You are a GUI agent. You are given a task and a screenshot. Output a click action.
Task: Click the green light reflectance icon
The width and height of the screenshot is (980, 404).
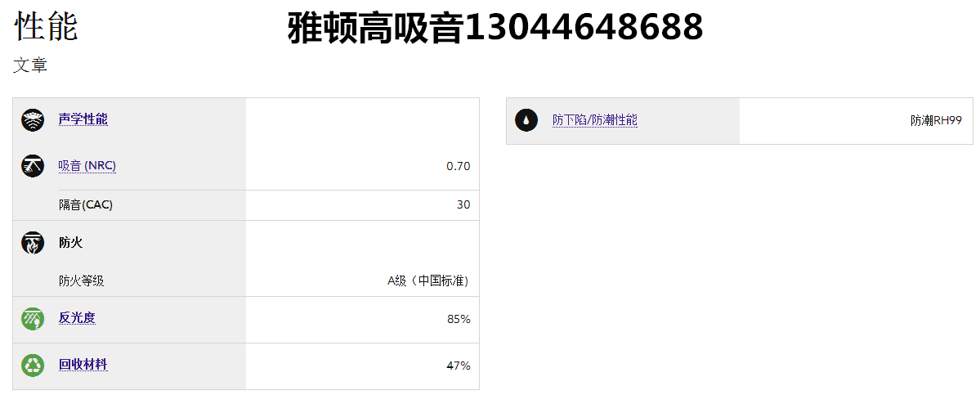click(33, 319)
